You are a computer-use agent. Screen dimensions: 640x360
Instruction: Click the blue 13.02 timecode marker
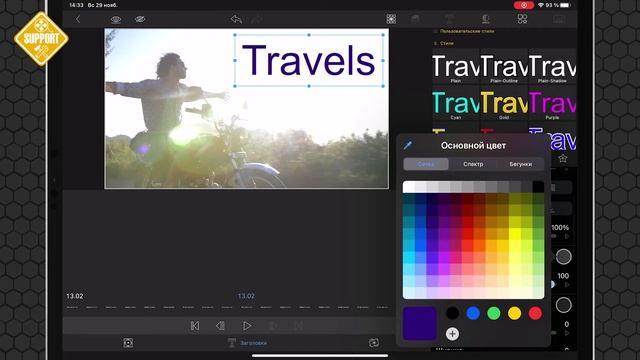click(x=246, y=296)
